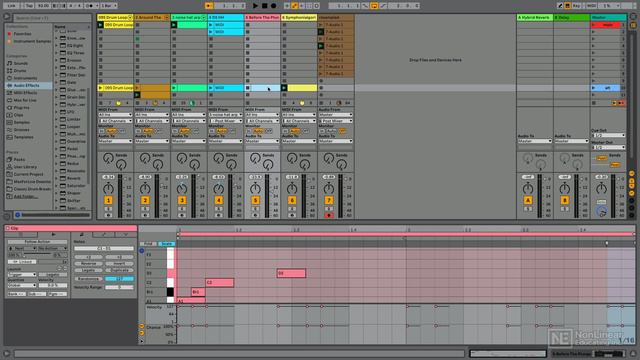
Task: Open User Library in Places
Action: pyautogui.click(x=25, y=167)
